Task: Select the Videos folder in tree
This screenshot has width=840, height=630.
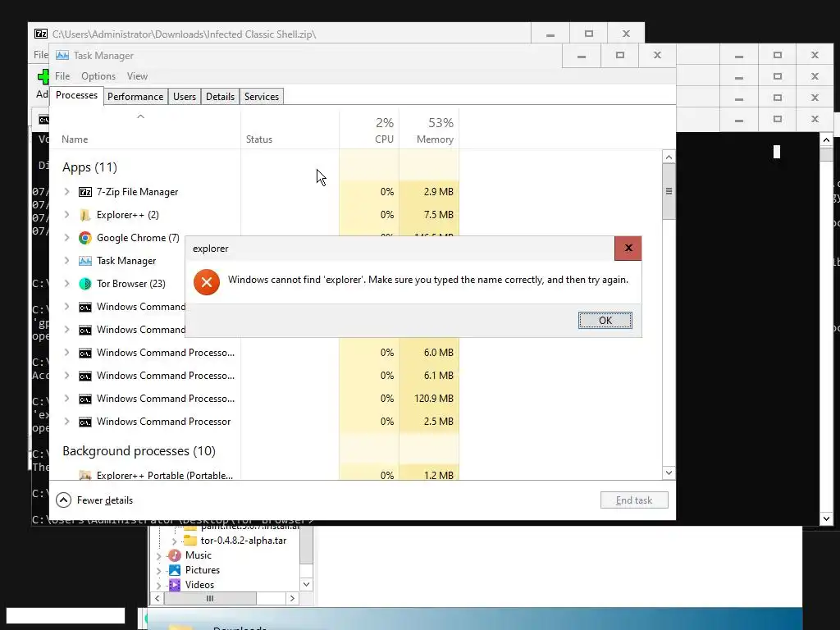Action: coord(200,585)
